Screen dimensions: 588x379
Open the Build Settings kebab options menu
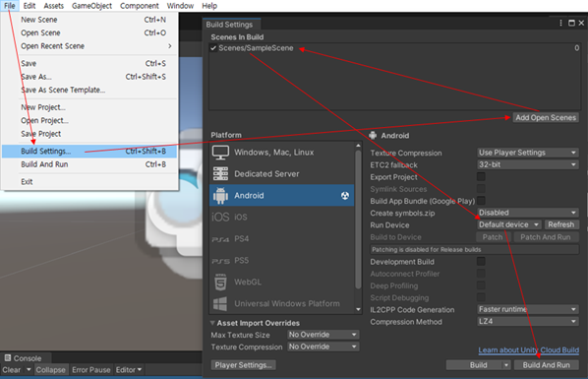pos(560,24)
